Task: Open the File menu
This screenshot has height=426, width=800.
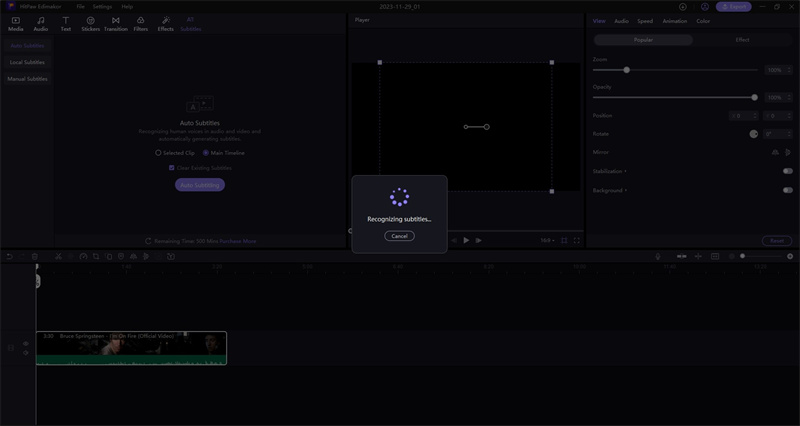Action: click(81, 7)
